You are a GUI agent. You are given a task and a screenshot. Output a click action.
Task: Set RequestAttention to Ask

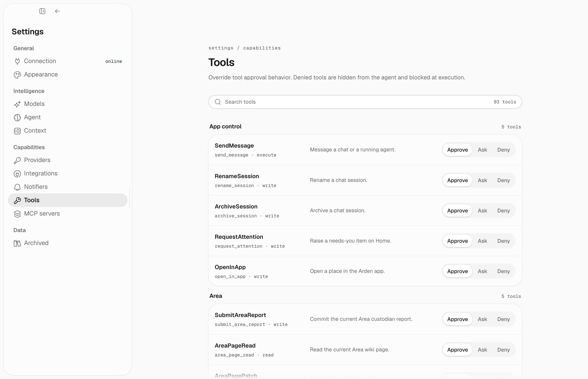coord(482,241)
